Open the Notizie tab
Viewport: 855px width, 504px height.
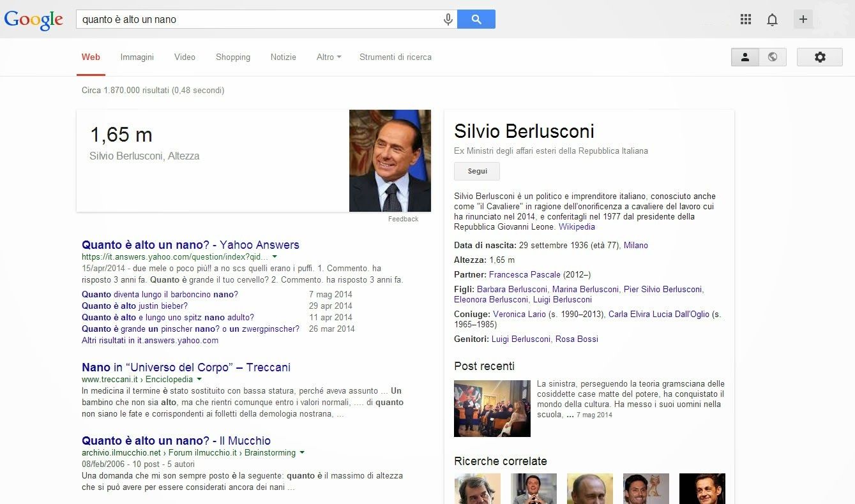pyautogui.click(x=283, y=57)
